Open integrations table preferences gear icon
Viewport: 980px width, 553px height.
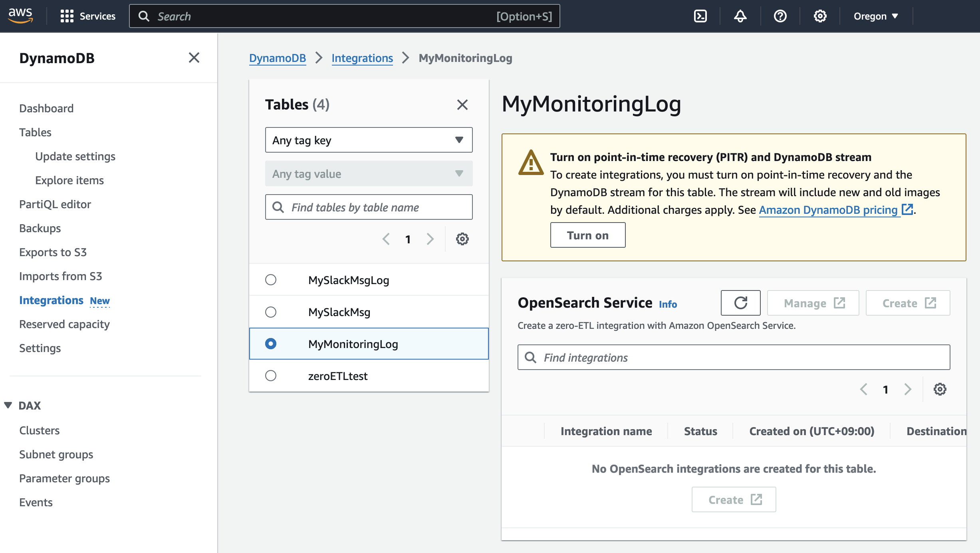[x=940, y=389]
